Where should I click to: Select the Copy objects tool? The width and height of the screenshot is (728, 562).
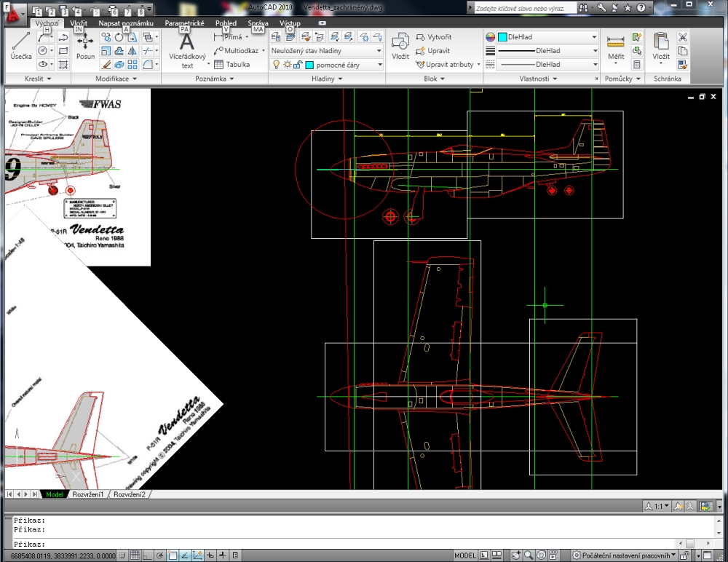(x=106, y=37)
